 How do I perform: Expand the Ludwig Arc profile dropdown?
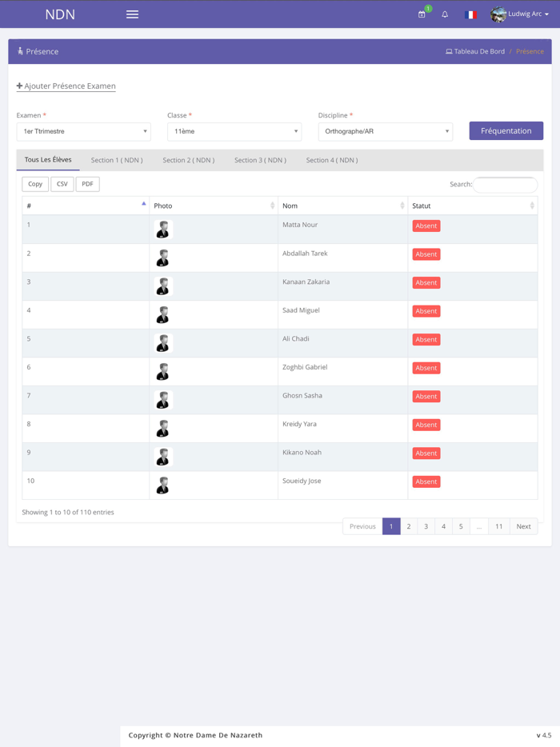[528, 14]
